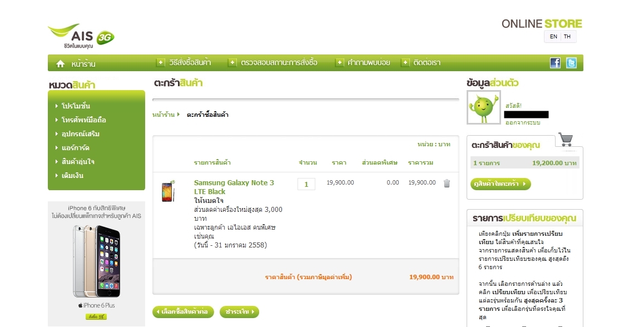
Task: Delete Samsung Galaxy Note 3 with trash icon
Action: 447,183
